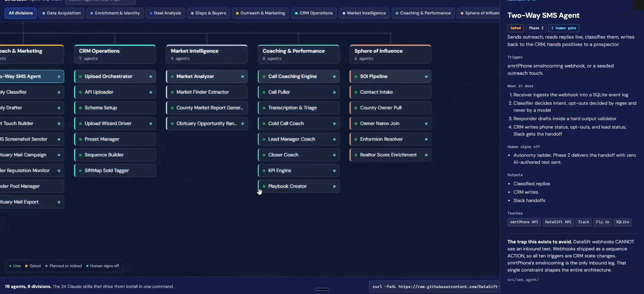Image resolution: width=644 pixels, height=294 pixels.
Task: Select the Cold Call Coach agent
Action: (x=299, y=124)
